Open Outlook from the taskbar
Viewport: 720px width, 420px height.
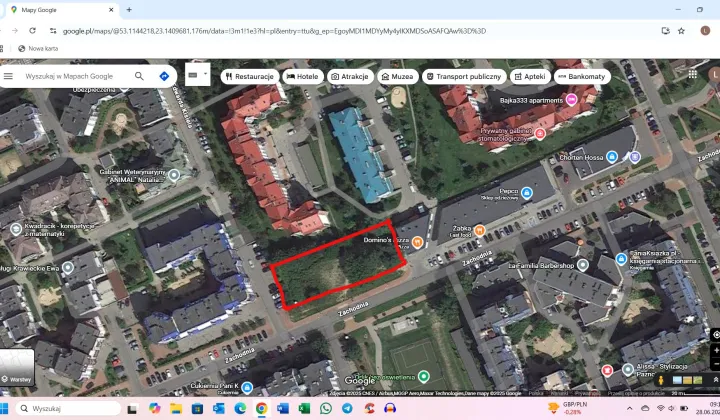[x=219, y=409]
